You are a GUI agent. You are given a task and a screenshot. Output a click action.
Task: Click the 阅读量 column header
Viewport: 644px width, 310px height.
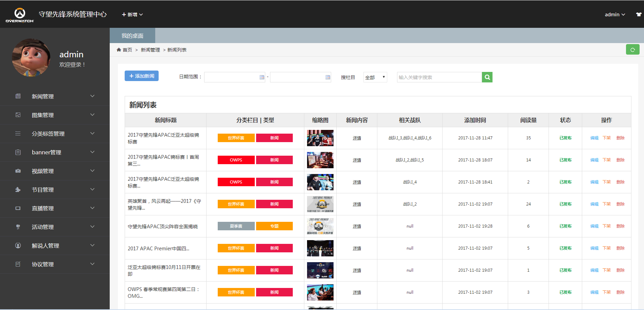click(528, 120)
